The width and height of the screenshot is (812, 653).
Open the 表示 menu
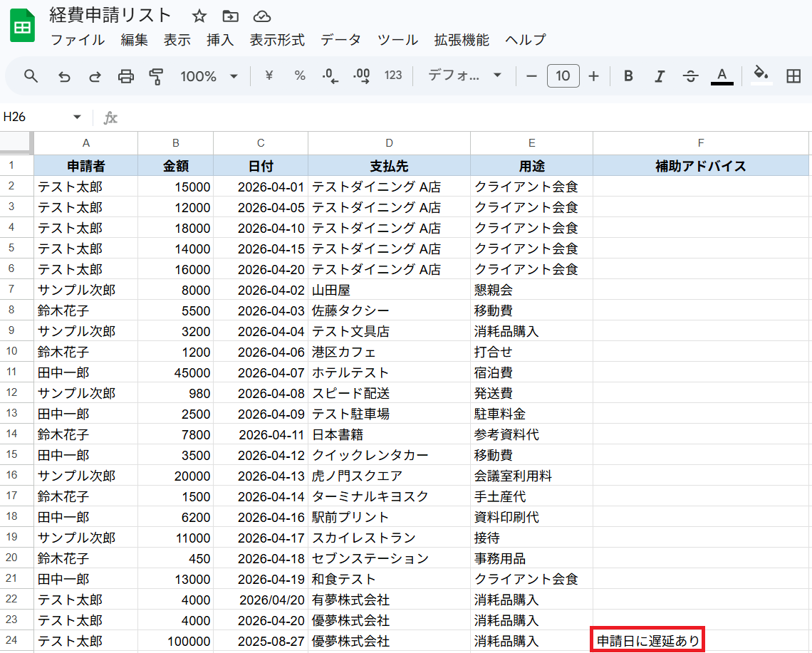(x=177, y=40)
